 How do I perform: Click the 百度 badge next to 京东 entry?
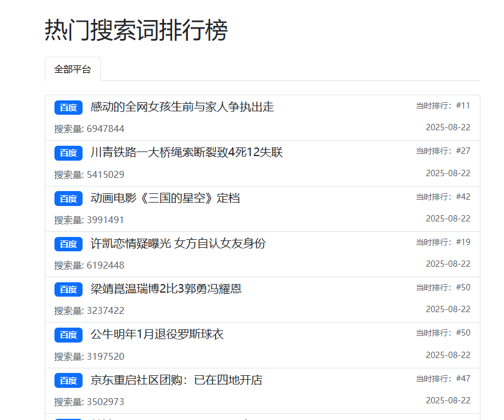coord(68,380)
